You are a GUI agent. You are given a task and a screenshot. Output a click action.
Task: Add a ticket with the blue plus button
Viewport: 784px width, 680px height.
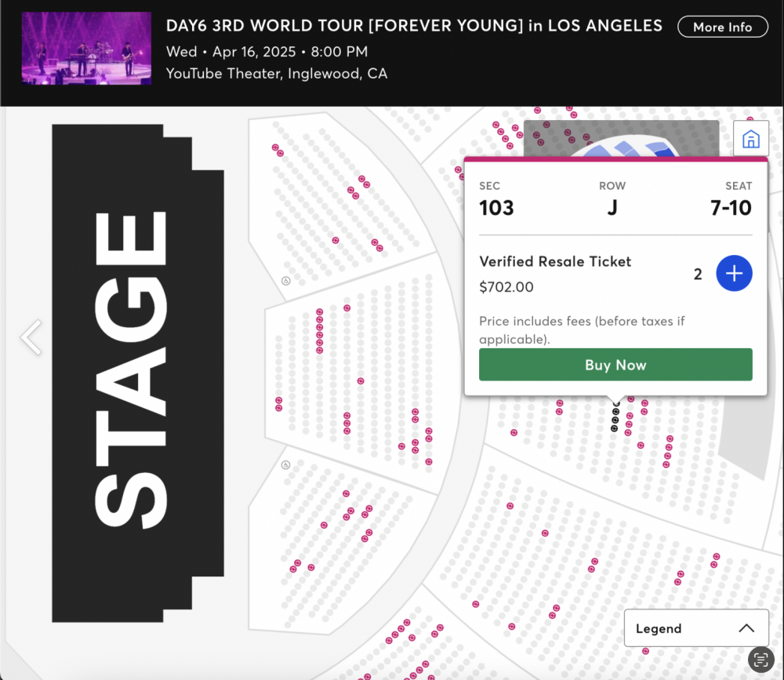tap(734, 273)
